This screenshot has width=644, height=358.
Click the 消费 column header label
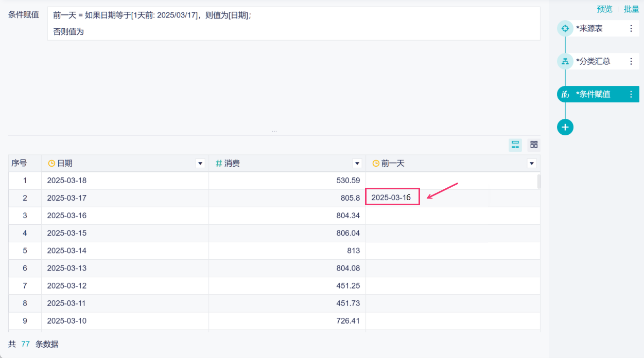(x=232, y=164)
